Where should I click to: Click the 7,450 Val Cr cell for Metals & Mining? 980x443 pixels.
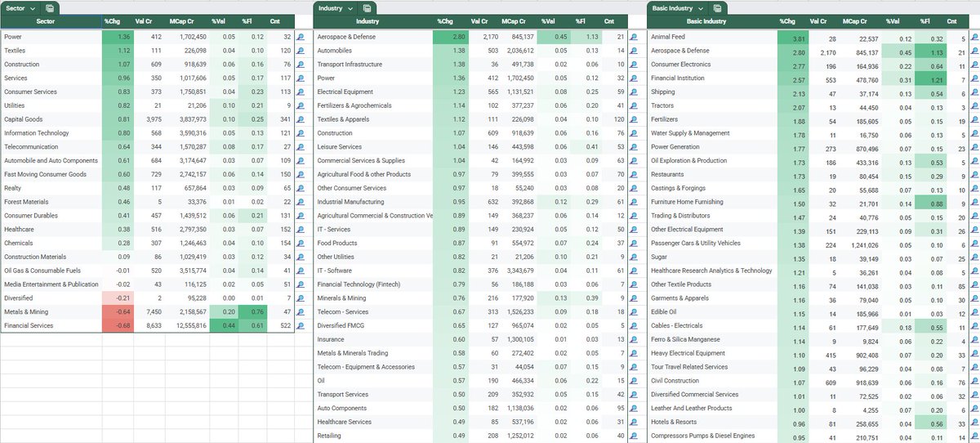(149, 312)
